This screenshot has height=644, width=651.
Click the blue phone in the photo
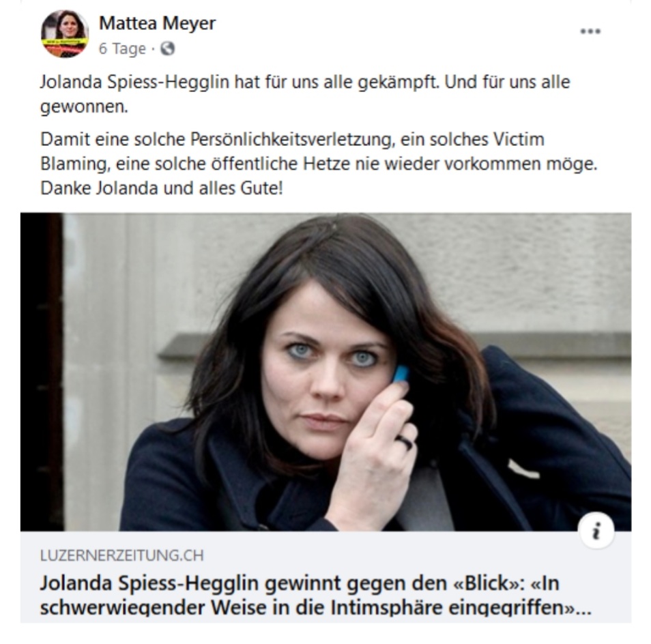pos(401,373)
